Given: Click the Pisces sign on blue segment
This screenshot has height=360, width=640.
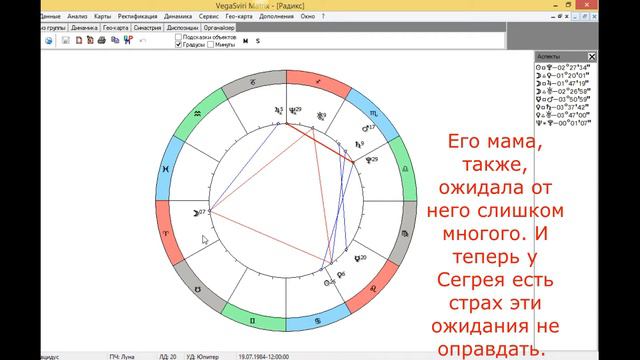Looking at the screenshot, I should (x=165, y=169).
